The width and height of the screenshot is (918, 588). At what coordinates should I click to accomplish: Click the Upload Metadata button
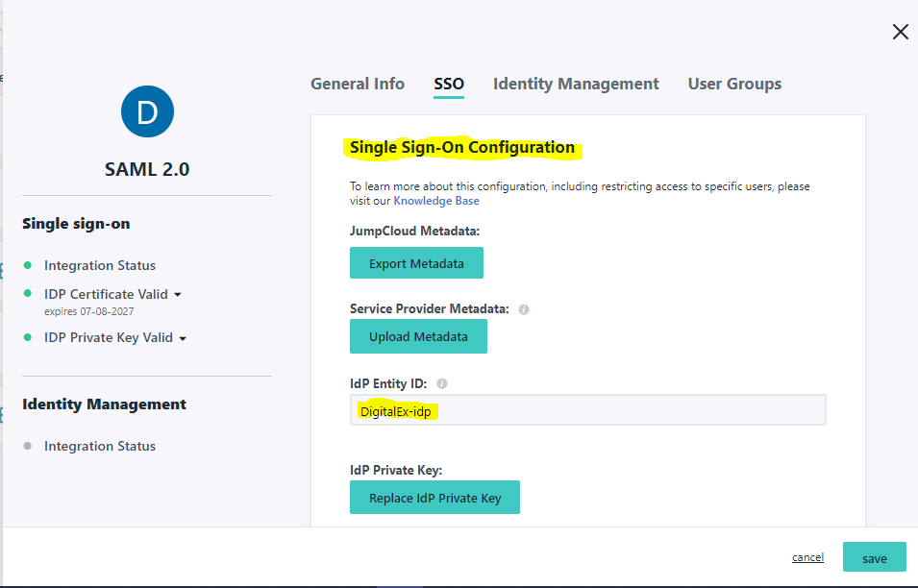tap(418, 336)
